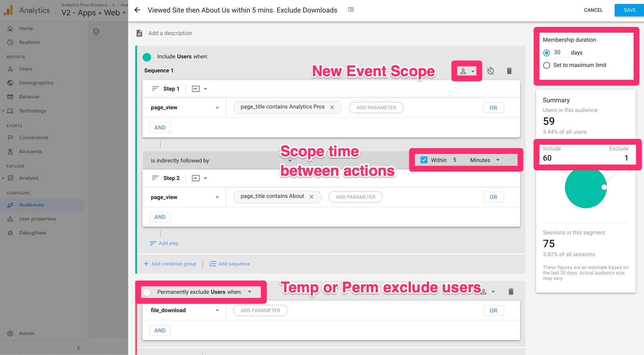Click the details table icon beside the audience title
The width and height of the screenshot is (644, 355).
[x=351, y=9]
